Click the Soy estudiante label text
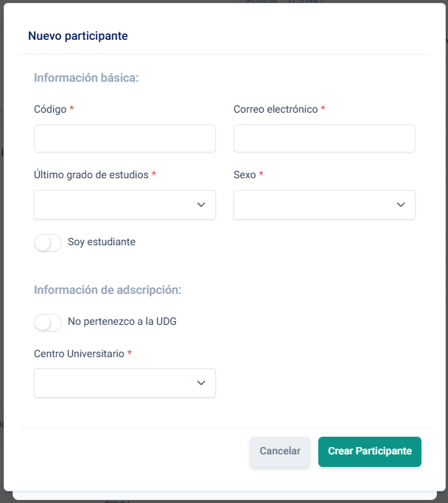Image resolution: width=448 pixels, height=503 pixels. (x=102, y=242)
